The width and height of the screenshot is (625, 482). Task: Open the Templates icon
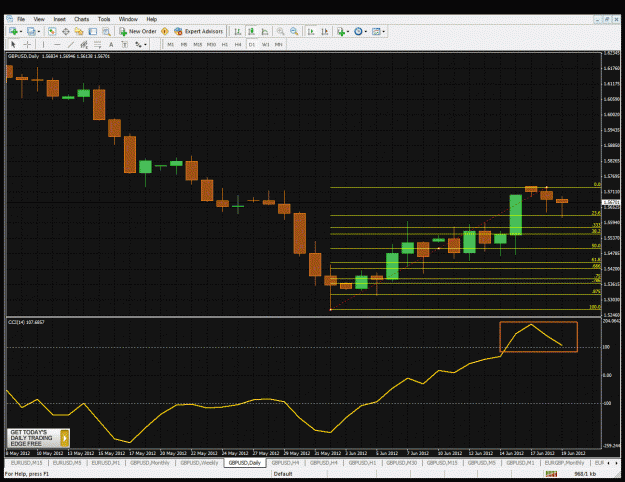[375, 31]
